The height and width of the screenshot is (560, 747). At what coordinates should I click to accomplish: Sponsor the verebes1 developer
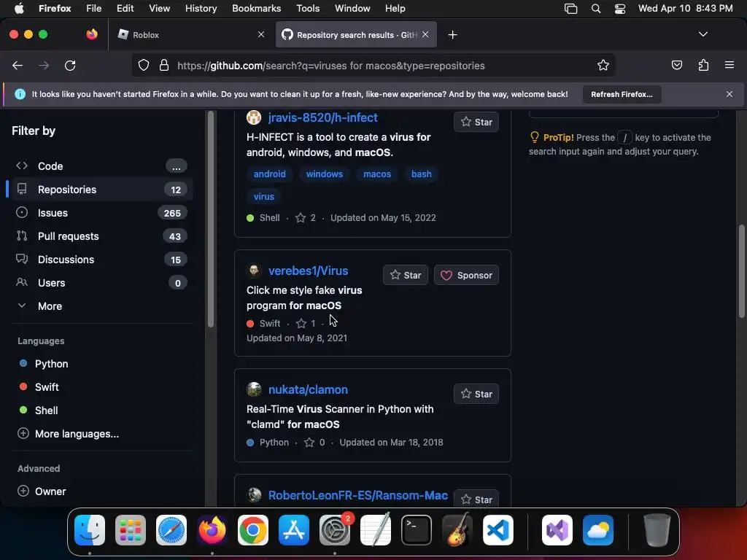click(x=466, y=275)
